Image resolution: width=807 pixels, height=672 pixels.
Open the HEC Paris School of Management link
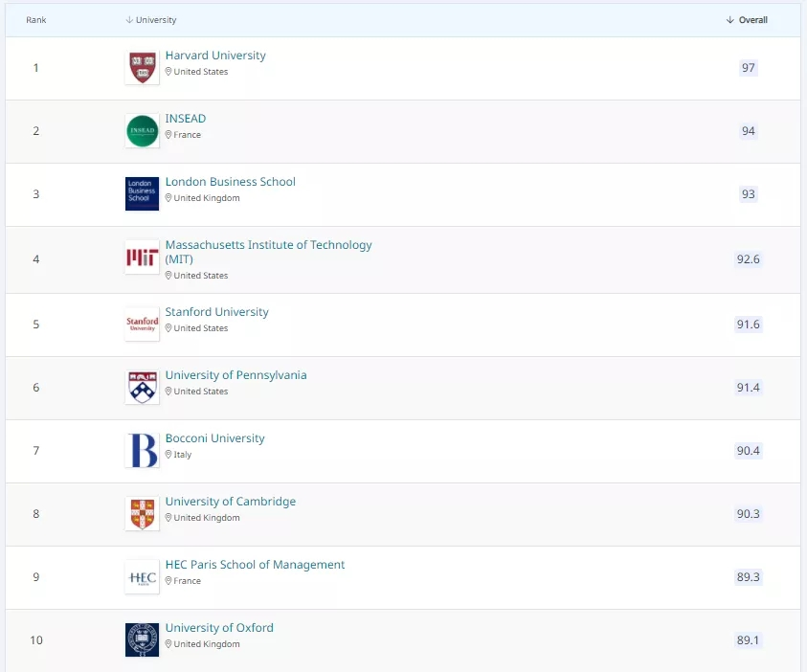point(255,565)
